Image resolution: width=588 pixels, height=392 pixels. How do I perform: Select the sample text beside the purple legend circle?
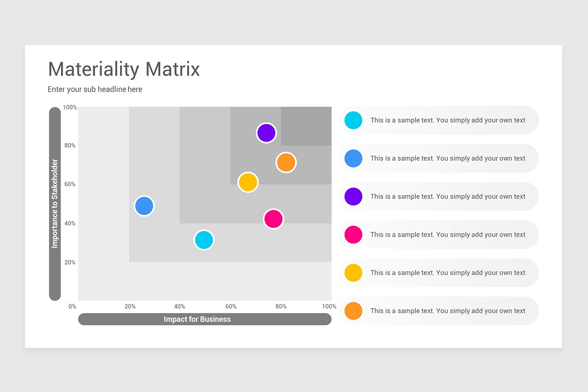click(447, 196)
